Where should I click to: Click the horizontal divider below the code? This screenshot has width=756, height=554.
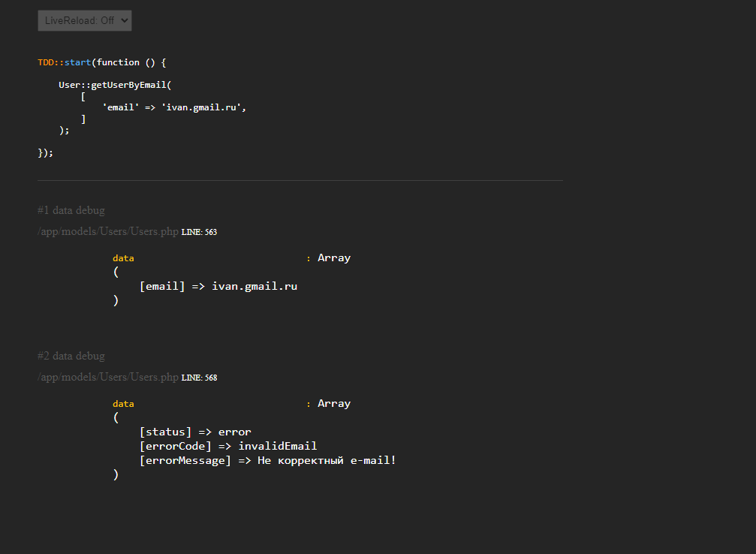[x=300, y=180]
